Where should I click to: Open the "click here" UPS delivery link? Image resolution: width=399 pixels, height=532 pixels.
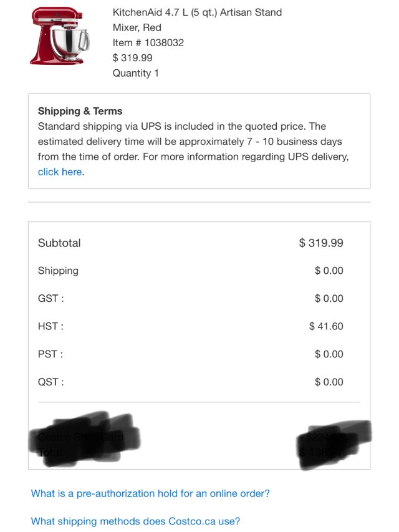[x=60, y=172]
